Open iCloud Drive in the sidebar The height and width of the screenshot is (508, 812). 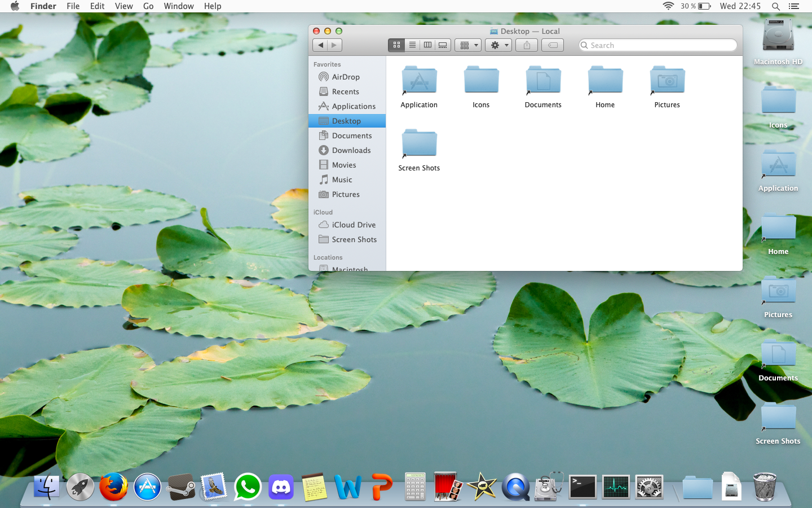(x=347, y=225)
